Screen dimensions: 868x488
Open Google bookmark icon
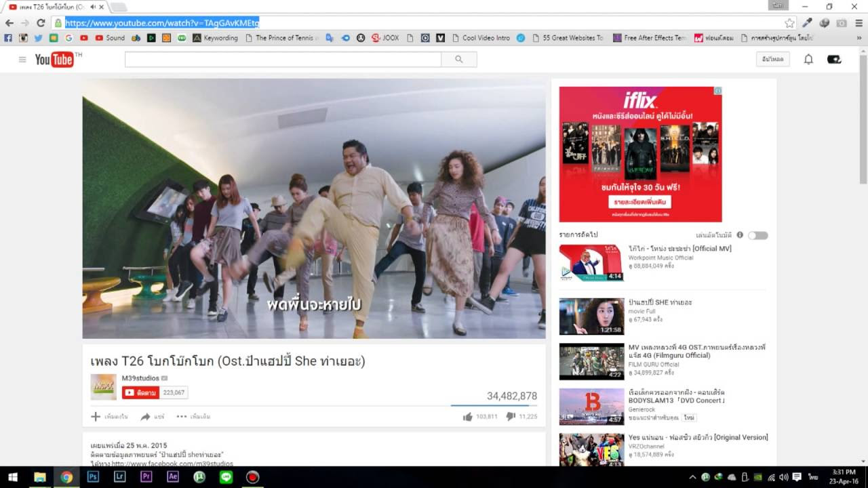[x=68, y=38]
